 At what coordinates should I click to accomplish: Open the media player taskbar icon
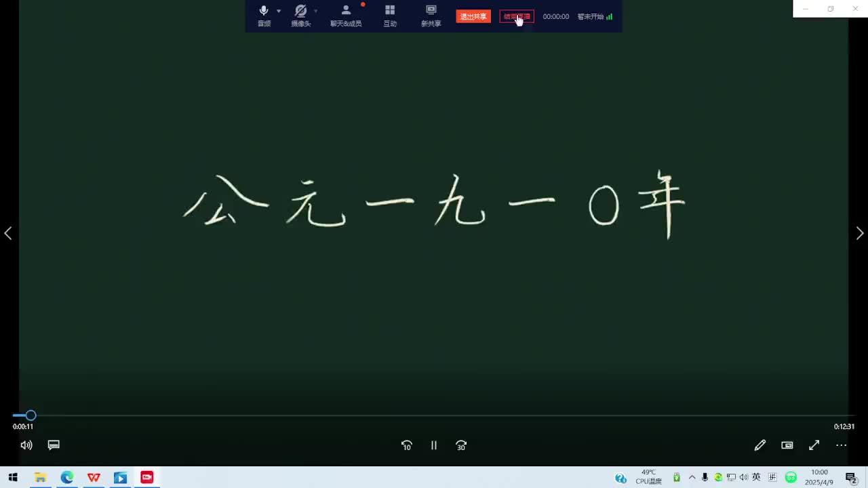coord(120,478)
